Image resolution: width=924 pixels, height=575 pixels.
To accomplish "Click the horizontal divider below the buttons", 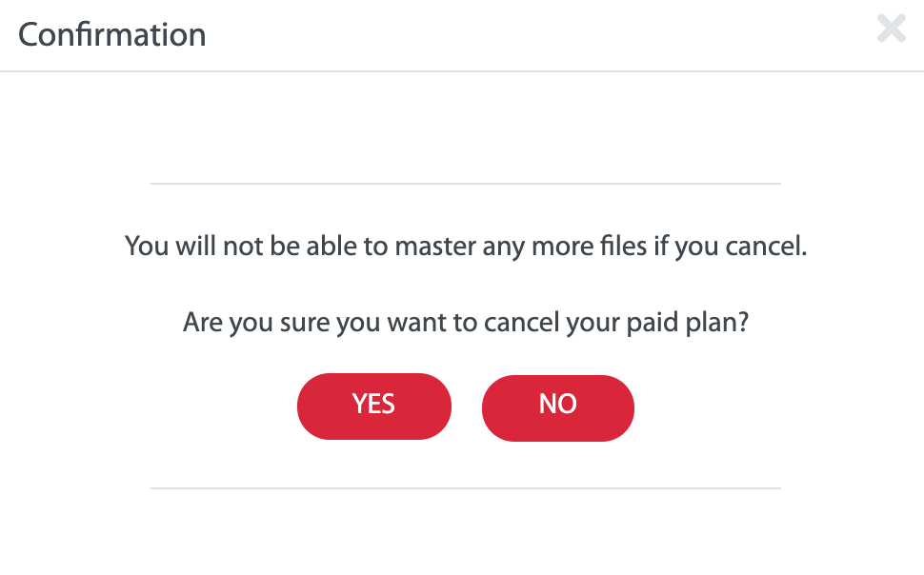I will 466,488.
